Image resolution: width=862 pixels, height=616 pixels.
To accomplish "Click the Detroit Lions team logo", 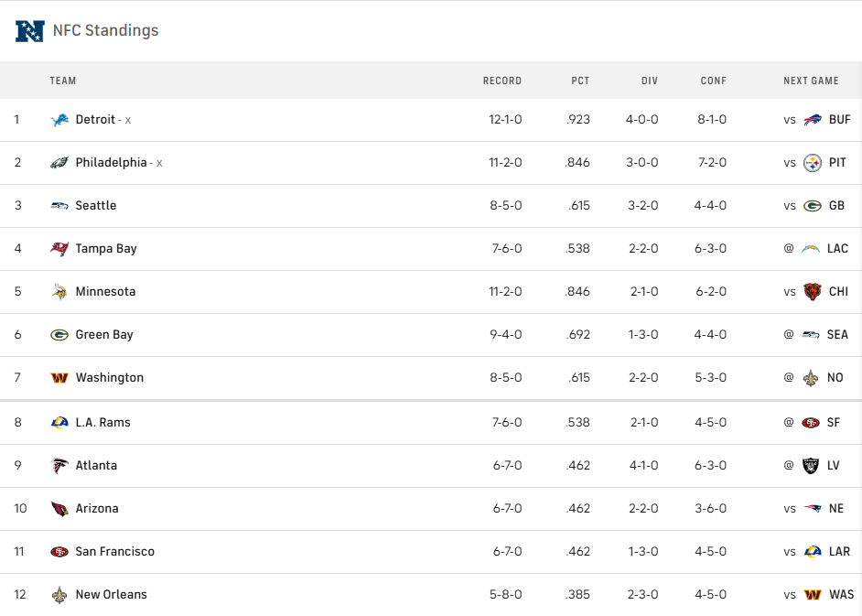I will (59, 120).
